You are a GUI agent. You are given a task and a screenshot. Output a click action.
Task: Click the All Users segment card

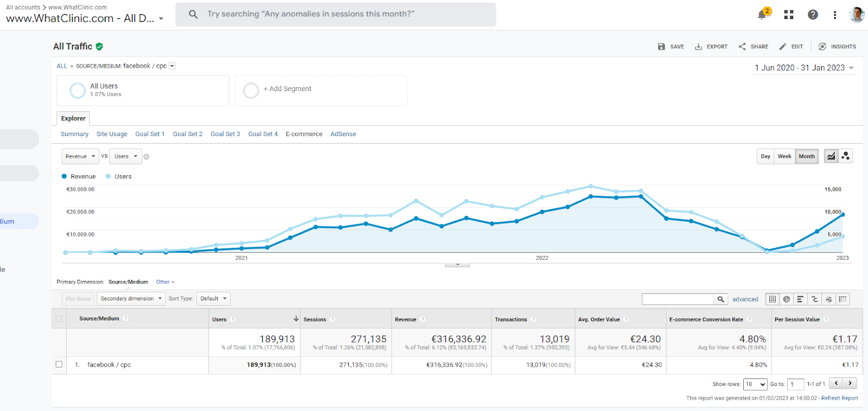click(x=143, y=91)
